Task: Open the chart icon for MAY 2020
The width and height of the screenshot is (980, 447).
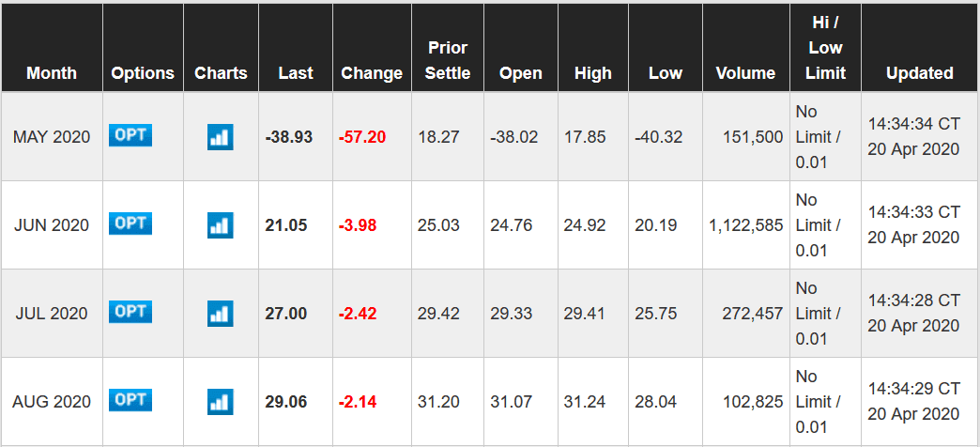Action: tap(220, 137)
